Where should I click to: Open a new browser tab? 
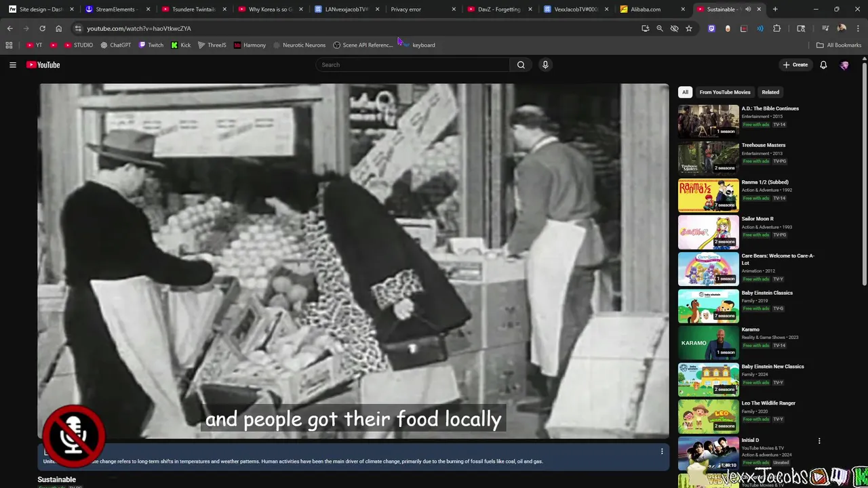(775, 9)
